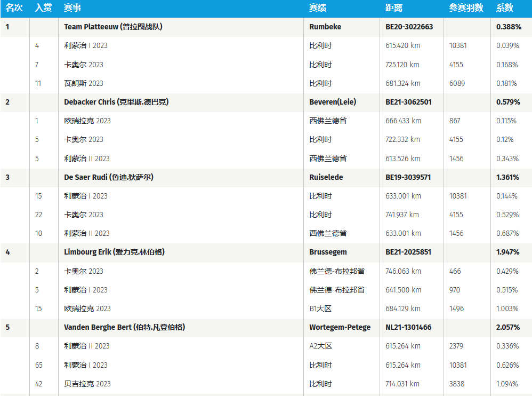Click the Brussegem location text
The width and height of the screenshot is (532, 396).
328,252
